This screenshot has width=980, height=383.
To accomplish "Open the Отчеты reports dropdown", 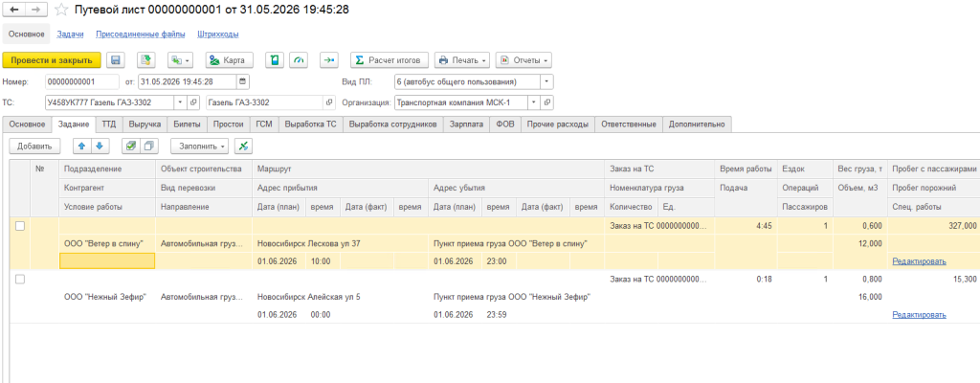I will pyautogui.click(x=523, y=60).
